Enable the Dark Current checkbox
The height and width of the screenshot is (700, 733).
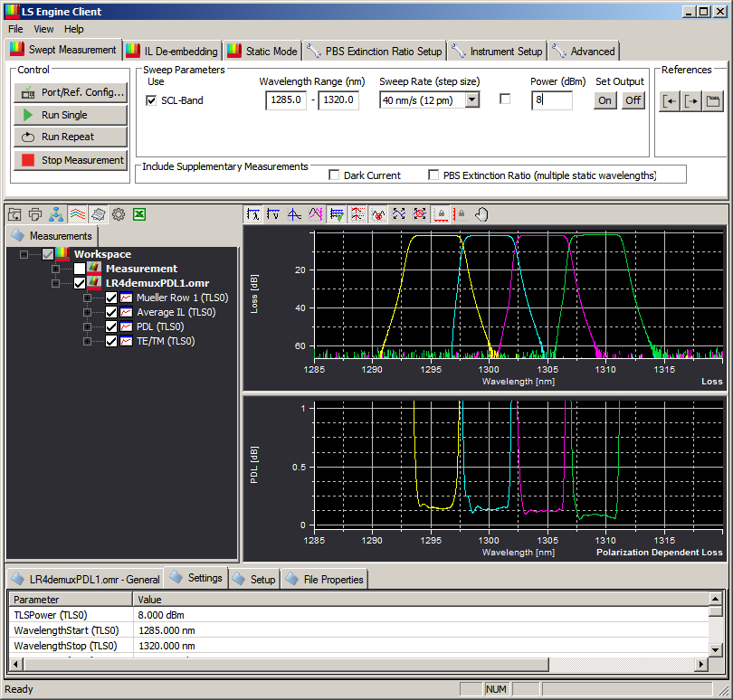tap(334, 175)
